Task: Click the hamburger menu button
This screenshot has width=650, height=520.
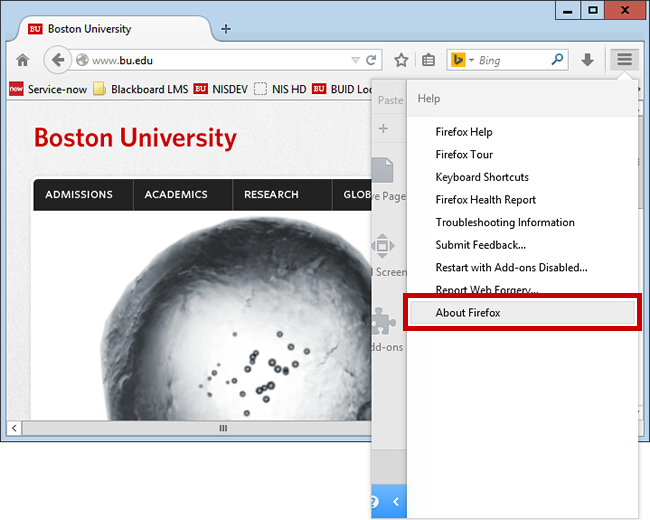Action: pos(624,60)
